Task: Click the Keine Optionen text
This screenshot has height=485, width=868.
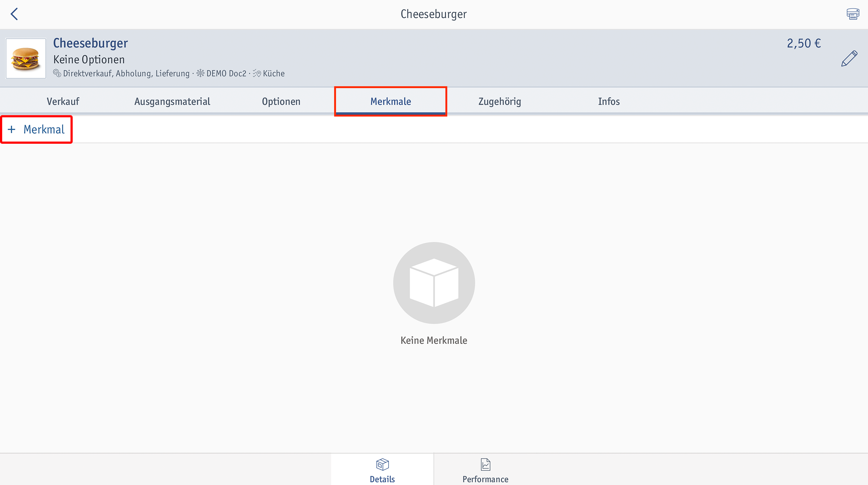Action: 89,60
